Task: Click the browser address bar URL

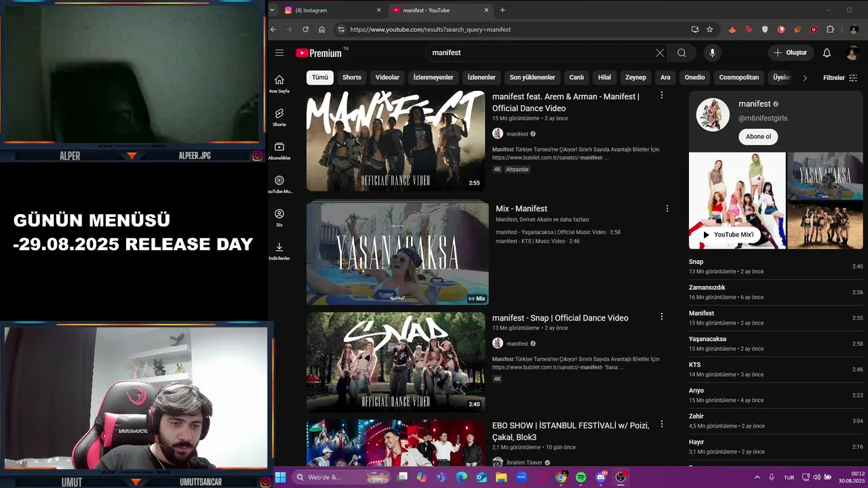Action: (431, 29)
